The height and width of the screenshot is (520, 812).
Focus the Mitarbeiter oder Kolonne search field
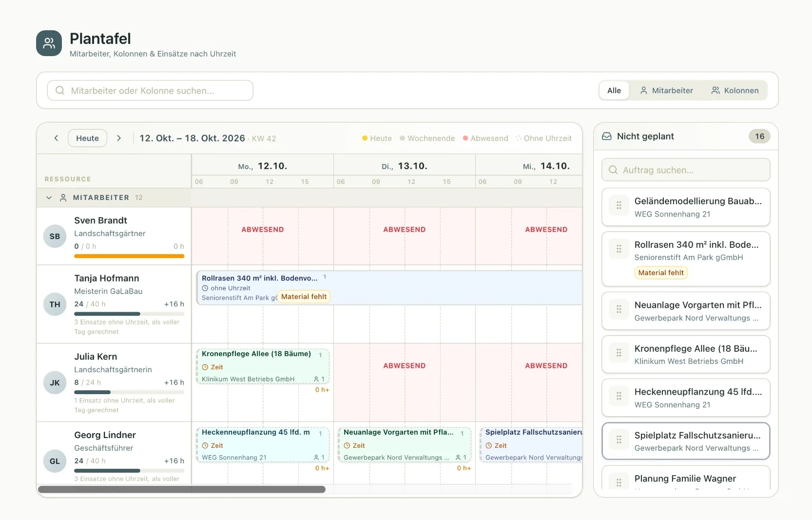pos(150,90)
